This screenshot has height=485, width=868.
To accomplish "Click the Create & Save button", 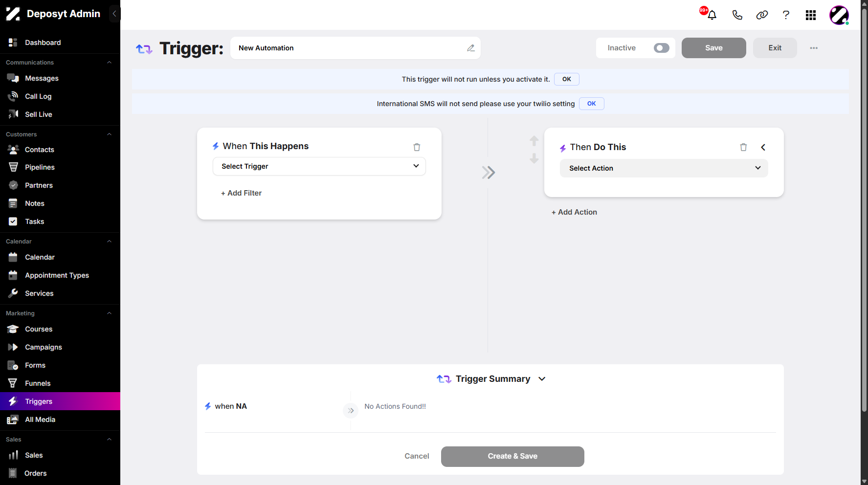I will (x=512, y=456).
